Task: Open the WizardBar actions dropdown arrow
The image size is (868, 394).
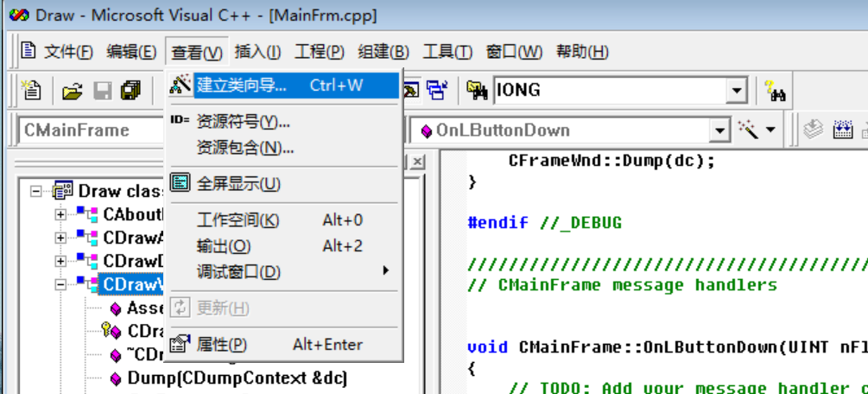Action: [770, 130]
